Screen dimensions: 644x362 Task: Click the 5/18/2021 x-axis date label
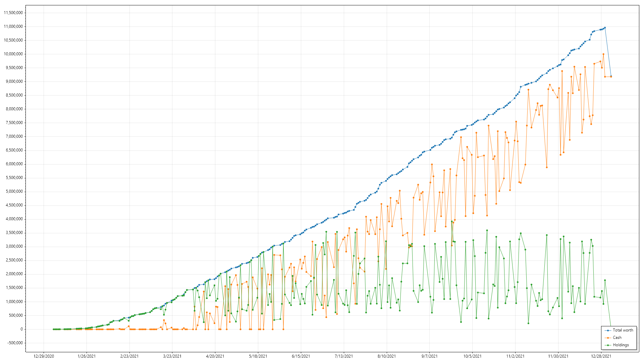click(258, 356)
